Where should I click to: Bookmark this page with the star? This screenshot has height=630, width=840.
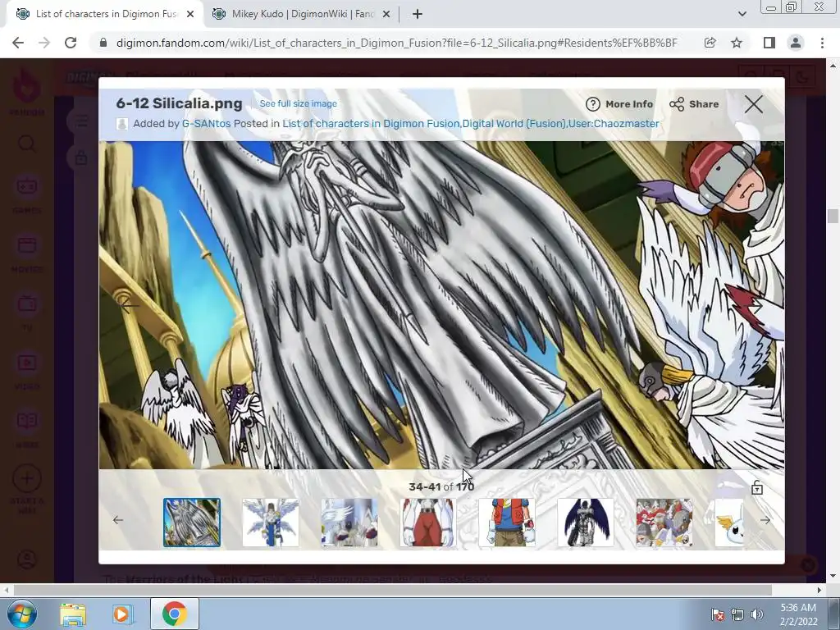click(737, 43)
